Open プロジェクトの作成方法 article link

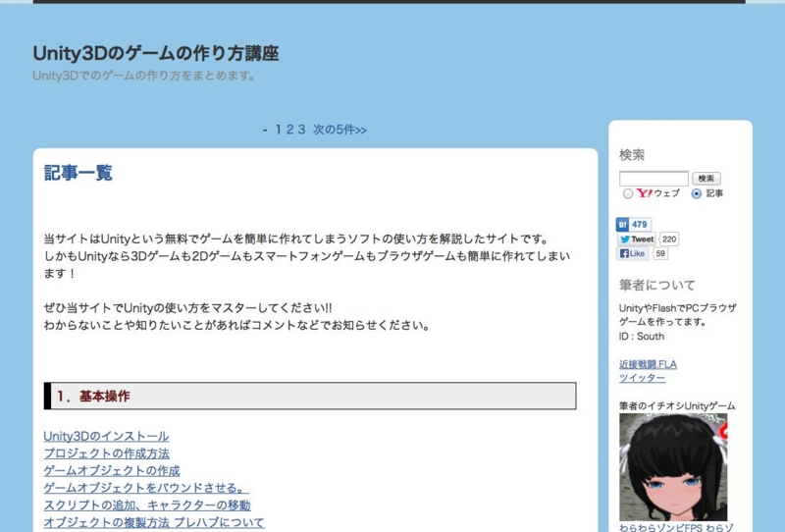107,453
